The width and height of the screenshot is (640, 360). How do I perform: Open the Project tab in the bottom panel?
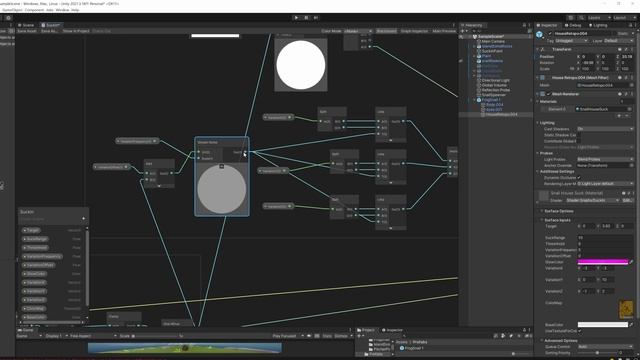point(366,330)
